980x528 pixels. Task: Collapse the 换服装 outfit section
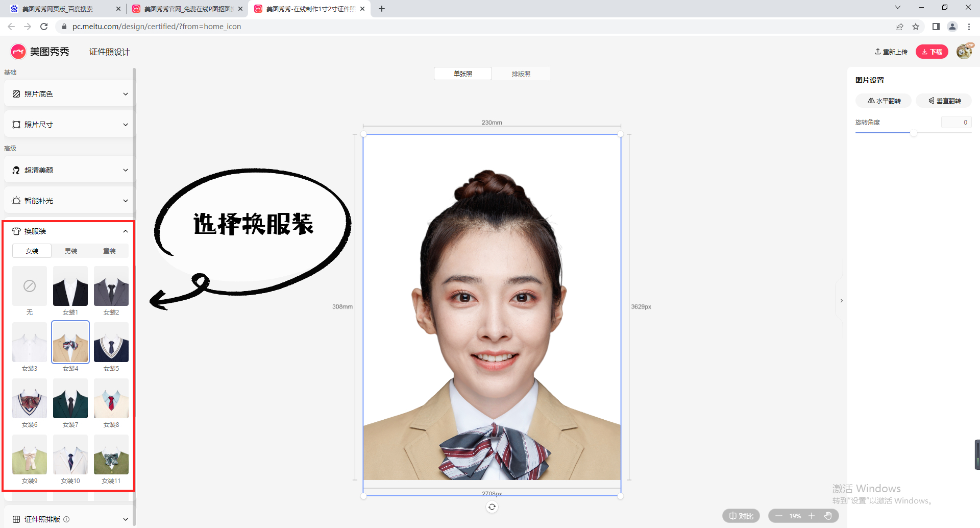(125, 231)
